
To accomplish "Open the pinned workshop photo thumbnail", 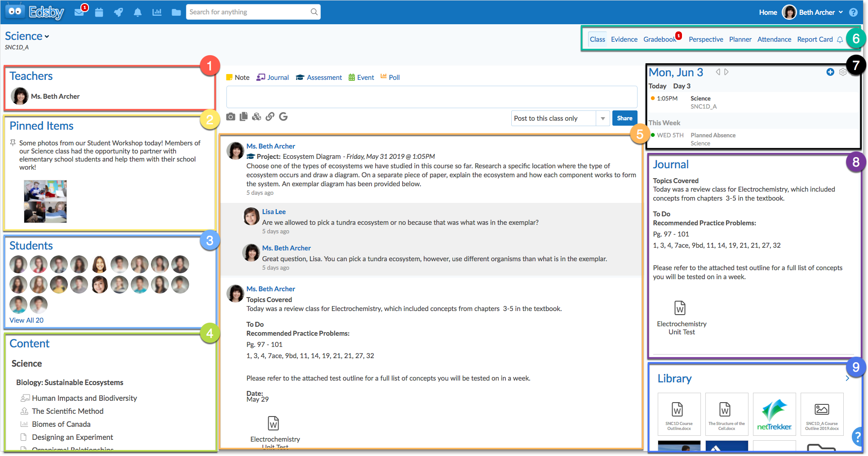I will [45, 202].
